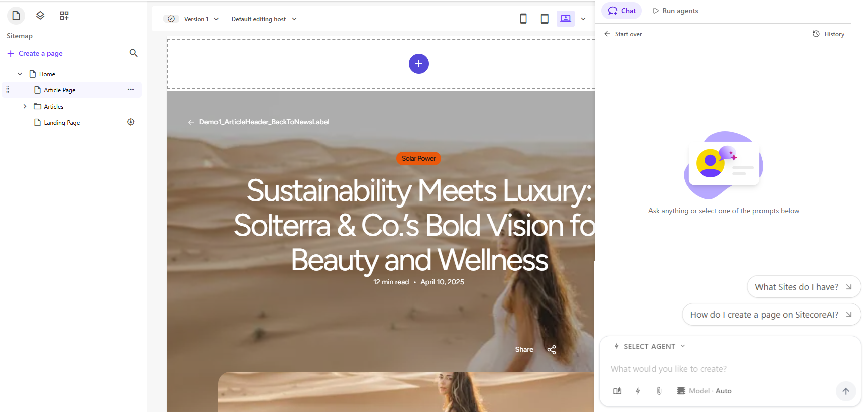The height and width of the screenshot is (412, 868).
Task: Search the sitemap with magnifier icon
Action: (133, 53)
